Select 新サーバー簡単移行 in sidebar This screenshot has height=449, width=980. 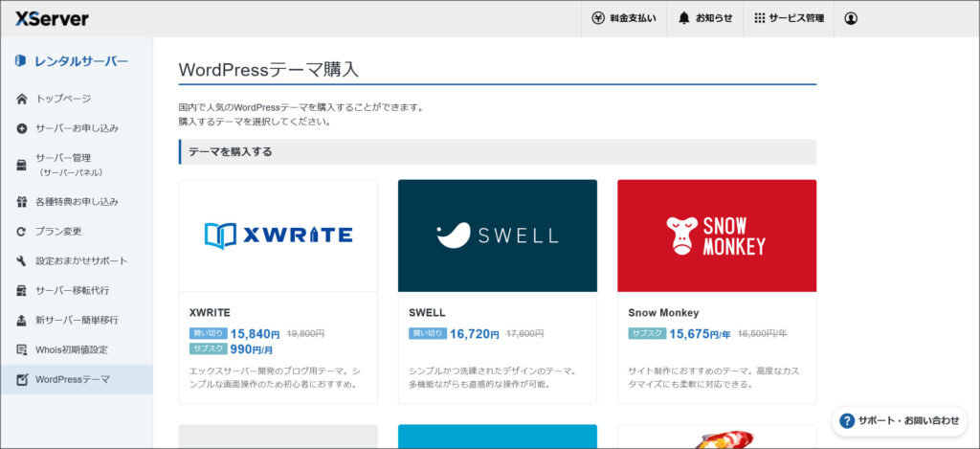(x=77, y=320)
